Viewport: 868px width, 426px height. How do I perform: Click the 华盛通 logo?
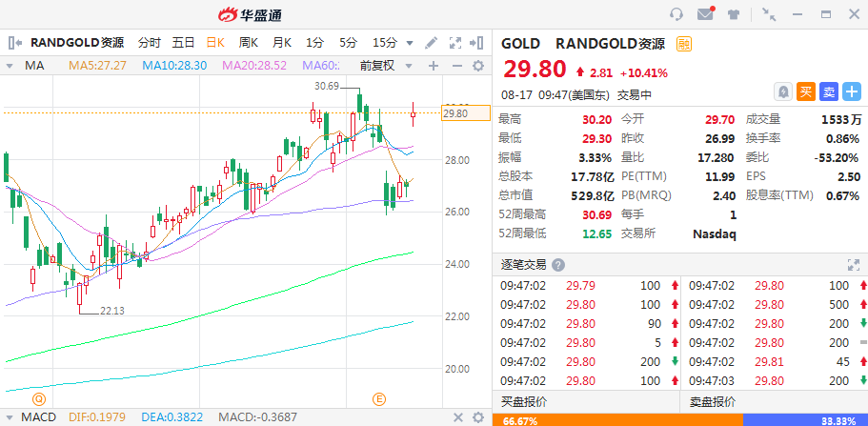point(250,14)
